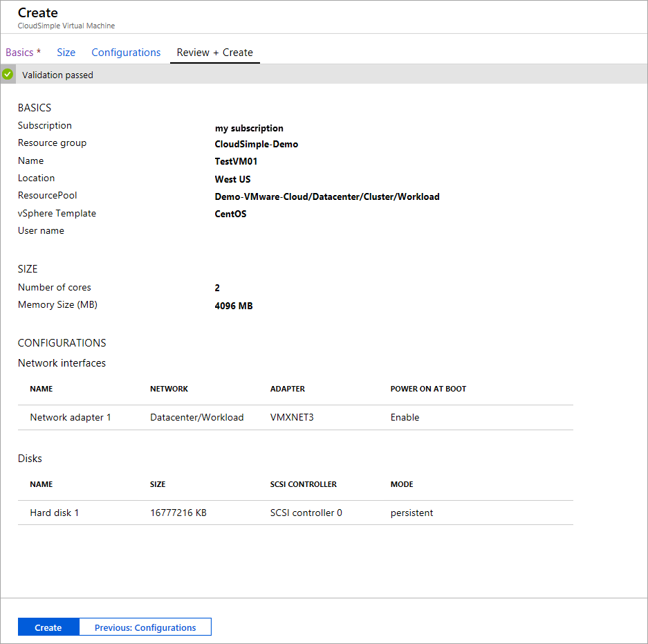The image size is (648, 644).
Task: Click the Create button
Action: [x=48, y=627]
